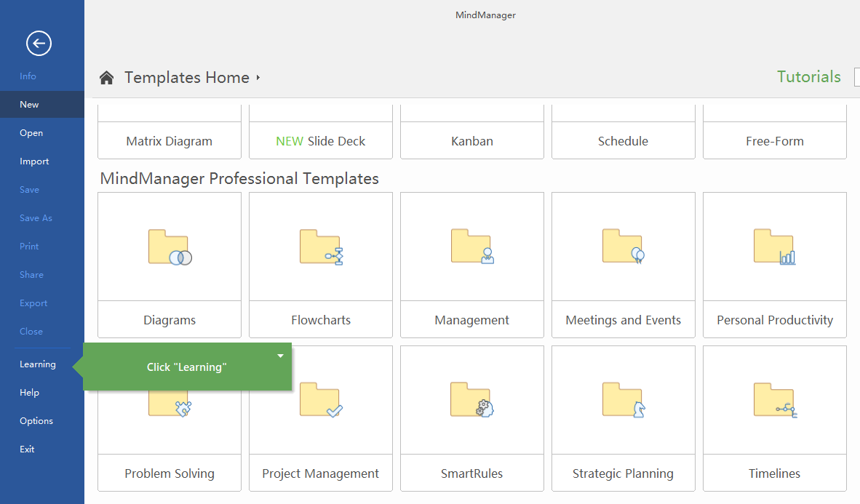The width and height of the screenshot is (860, 504).
Task: Expand the Templates Home breadcrumb arrow
Action: click(258, 78)
